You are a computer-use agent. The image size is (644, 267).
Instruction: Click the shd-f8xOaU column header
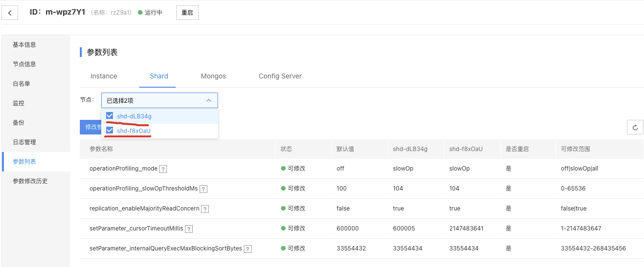tap(466, 149)
